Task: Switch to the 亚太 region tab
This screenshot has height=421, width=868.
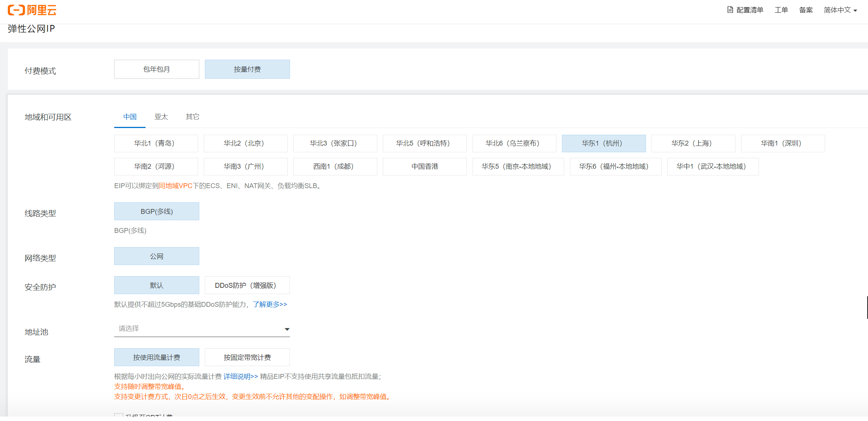Action: (x=161, y=117)
